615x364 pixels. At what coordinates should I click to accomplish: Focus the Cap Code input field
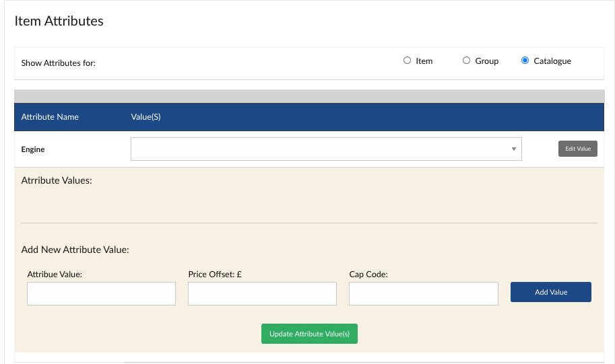coord(423,294)
